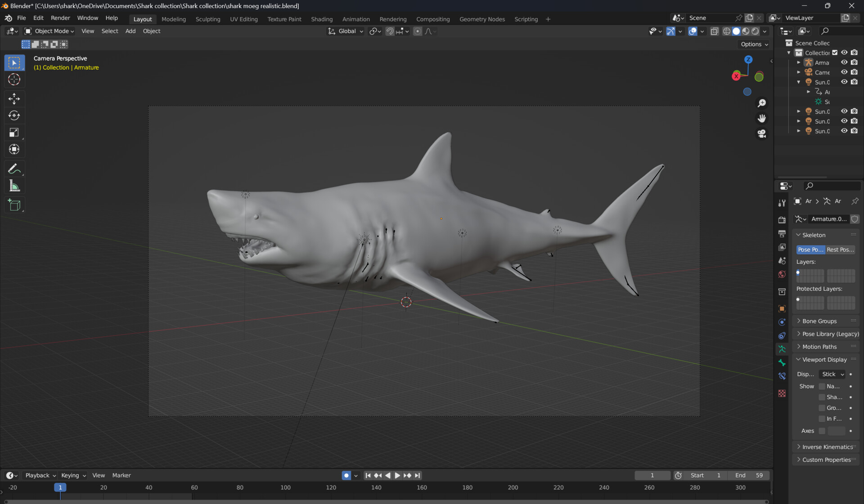Select the Rotate tool in the toolbar
864x504 pixels.
click(14, 115)
